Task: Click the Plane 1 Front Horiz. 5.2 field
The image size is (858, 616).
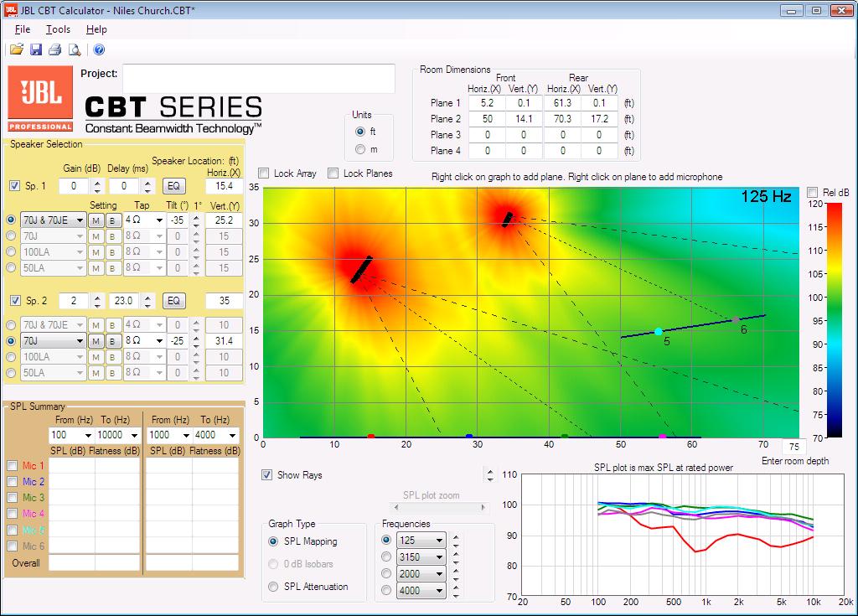Action: pos(487,103)
